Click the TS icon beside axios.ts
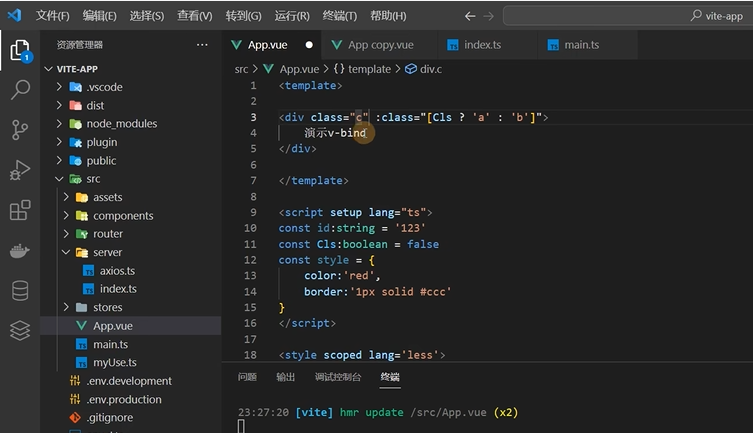The height and width of the screenshot is (433, 753). pos(88,271)
